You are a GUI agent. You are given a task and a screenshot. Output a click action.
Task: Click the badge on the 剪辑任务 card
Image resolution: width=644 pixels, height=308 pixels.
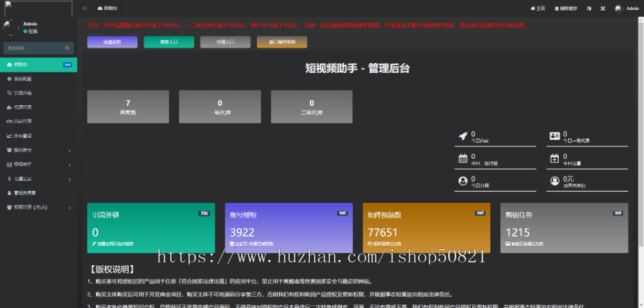pos(618,213)
